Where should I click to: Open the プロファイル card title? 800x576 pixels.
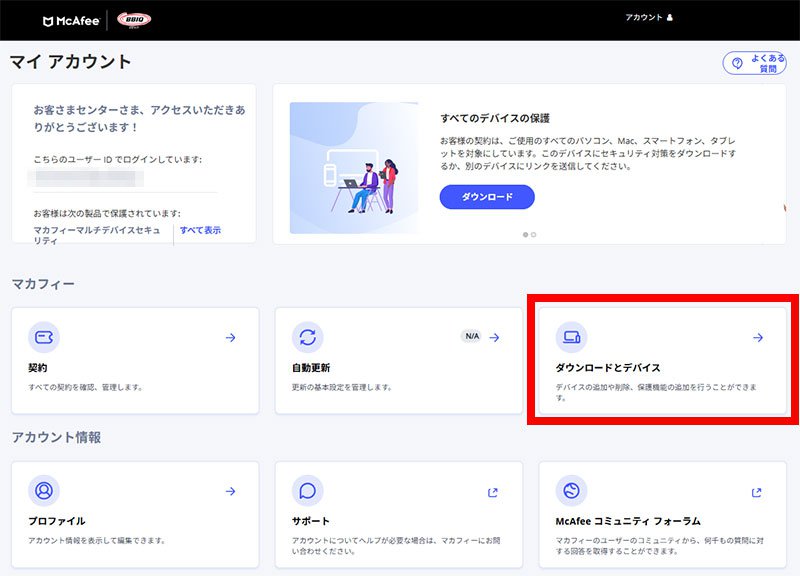tap(57, 521)
